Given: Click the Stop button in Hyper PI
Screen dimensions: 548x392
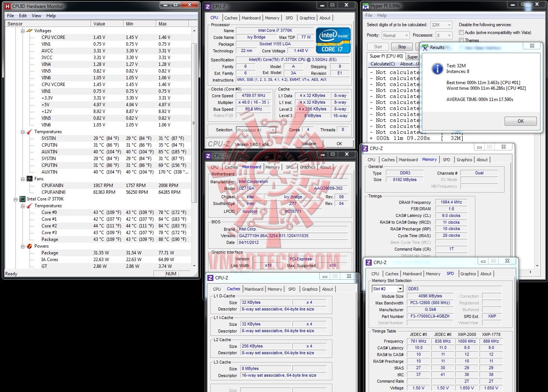Looking at the screenshot, I should [x=402, y=47].
